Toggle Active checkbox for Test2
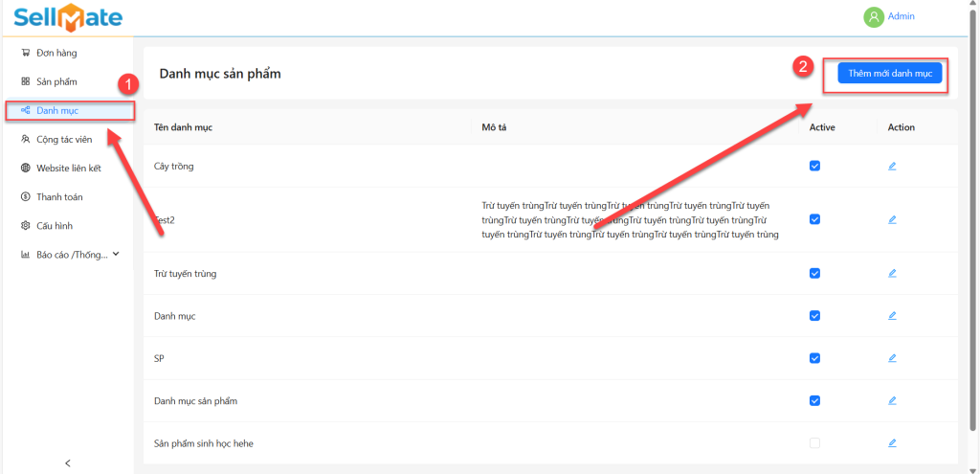980x474 pixels. [x=814, y=219]
